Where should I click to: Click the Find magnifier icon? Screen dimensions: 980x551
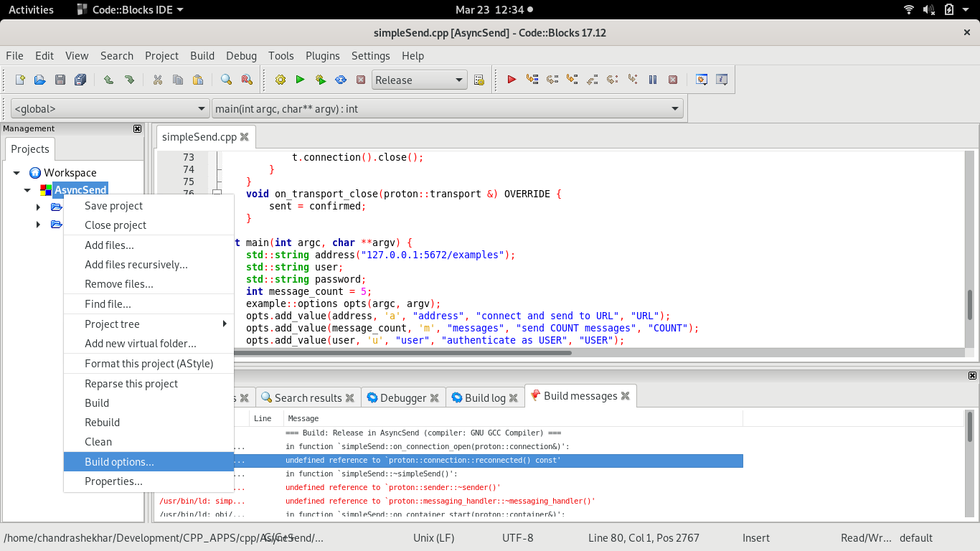[x=226, y=80]
